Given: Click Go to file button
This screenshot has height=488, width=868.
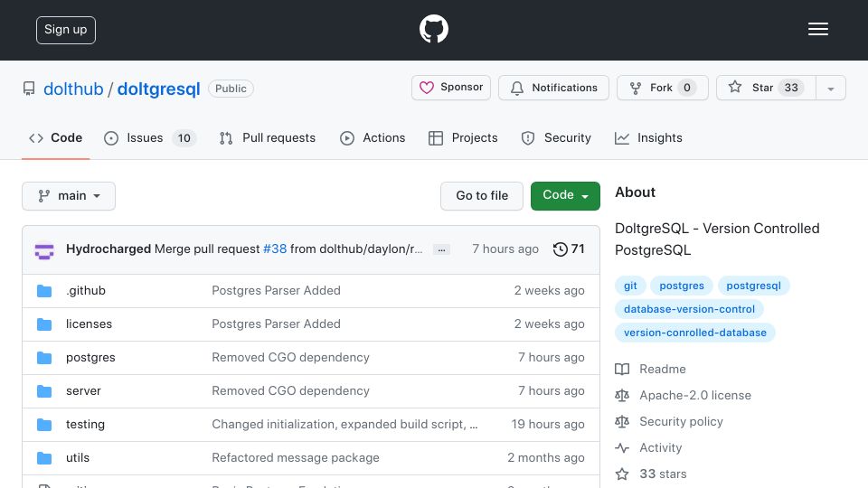Looking at the screenshot, I should (482, 196).
